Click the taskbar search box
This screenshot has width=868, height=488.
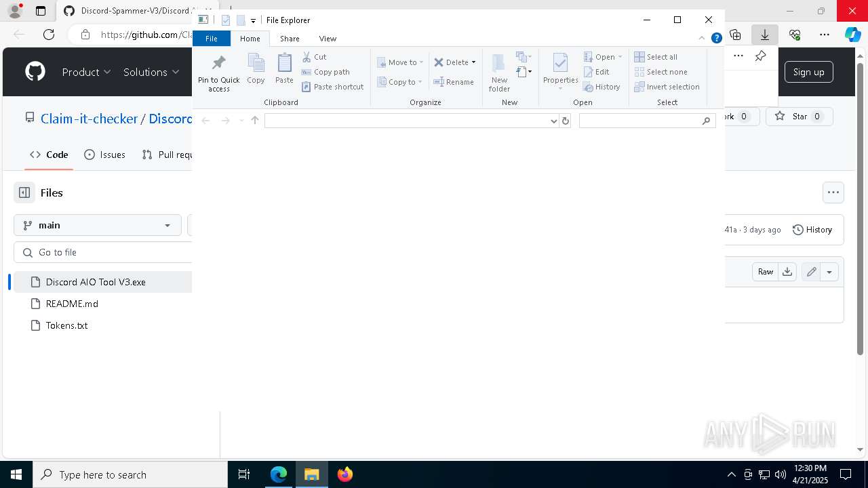click(130, 474)
